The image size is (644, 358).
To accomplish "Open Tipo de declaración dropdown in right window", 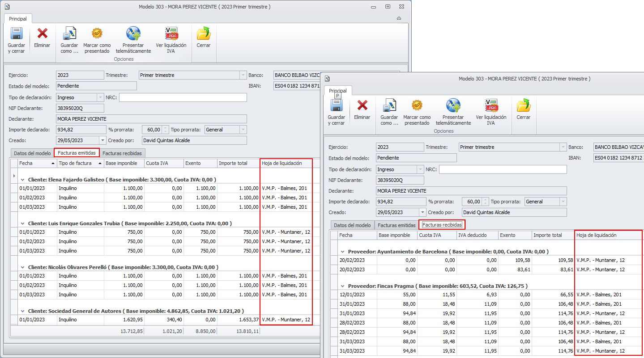I will pyautogui.click(x=420, y=170).
